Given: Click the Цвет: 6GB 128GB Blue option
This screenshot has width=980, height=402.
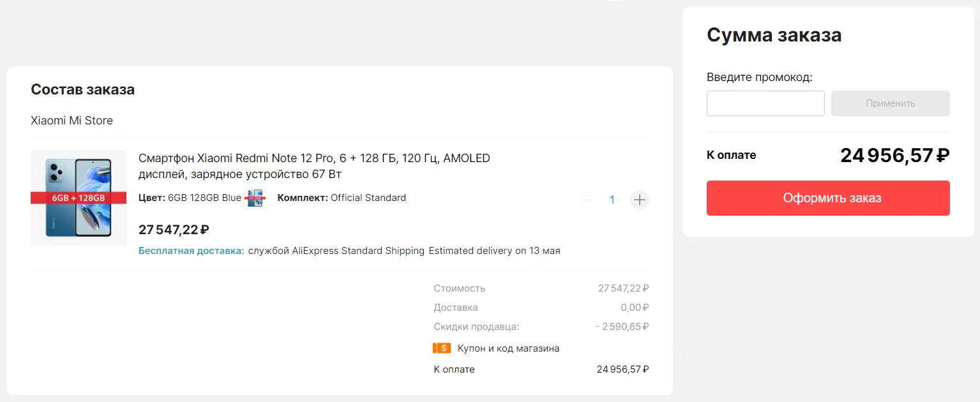Looking at the screenshot, I should (x=190, y=198).
